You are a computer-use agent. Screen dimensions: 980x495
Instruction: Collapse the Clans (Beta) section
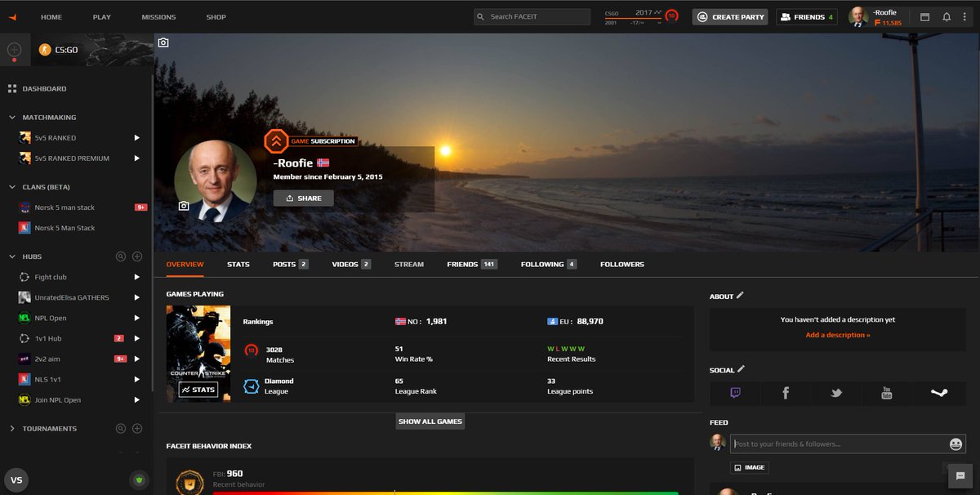(12, 186)
